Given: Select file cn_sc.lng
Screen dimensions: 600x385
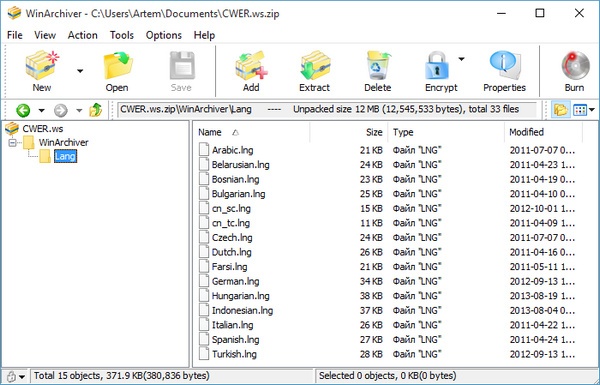Looking at the screenshot, I should [x=231, y=209].
